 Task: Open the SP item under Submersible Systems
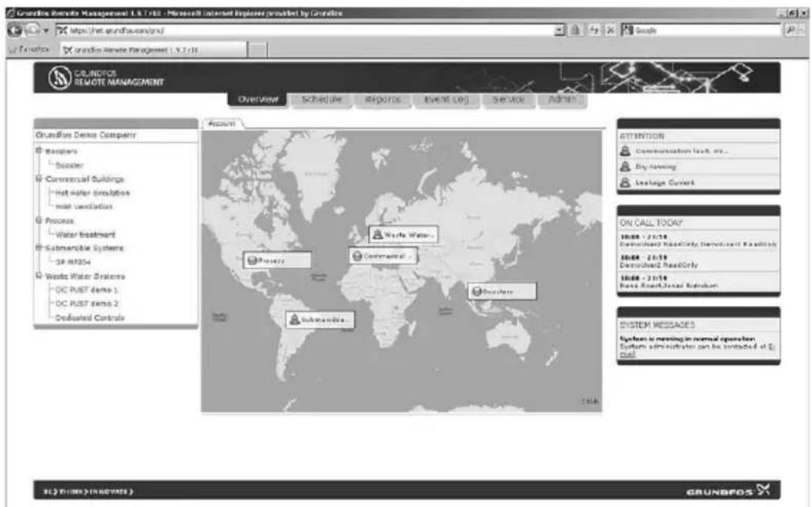(73, 262)
